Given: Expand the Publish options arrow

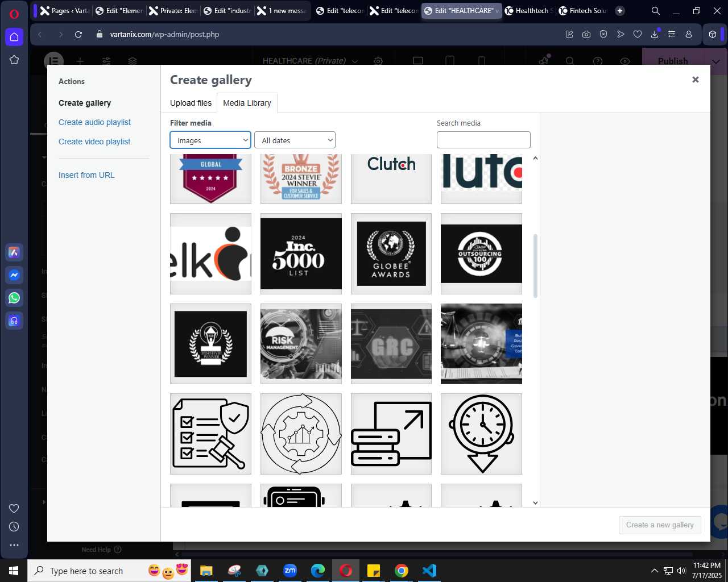Looking at the screenshot, I should [x=715, y=61].
